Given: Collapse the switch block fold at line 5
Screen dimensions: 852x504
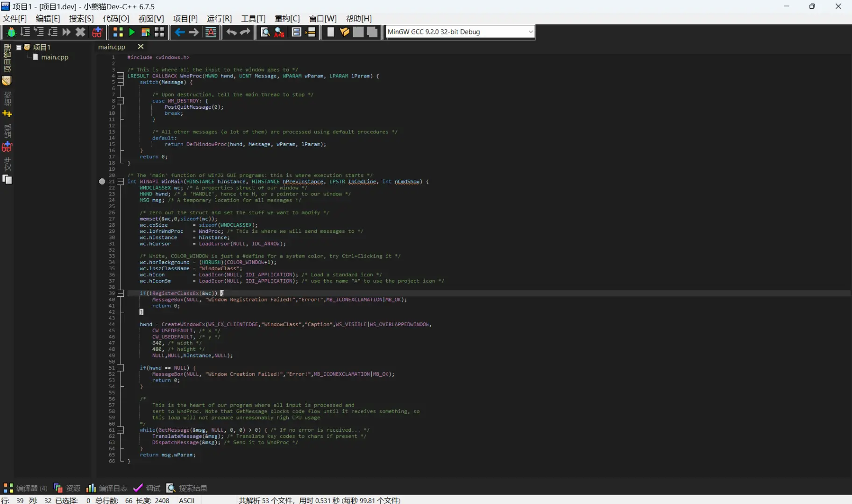Looking at the screenshot, I should [x=121, y=82].
